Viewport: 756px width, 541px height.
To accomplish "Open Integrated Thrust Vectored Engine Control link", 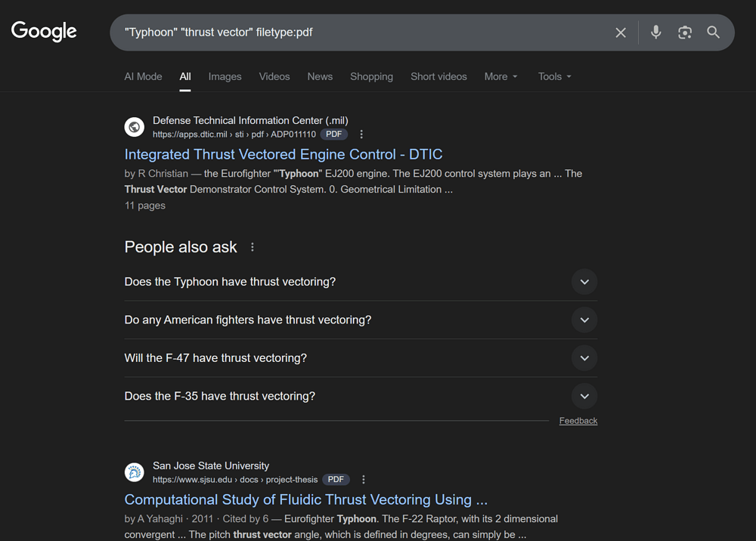I will coord(283,154).
